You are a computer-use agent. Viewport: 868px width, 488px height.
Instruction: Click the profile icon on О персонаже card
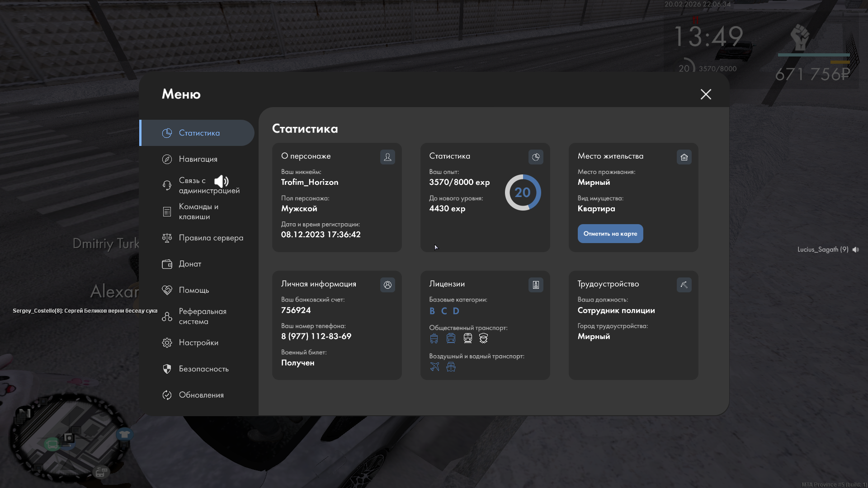point(387,157)
